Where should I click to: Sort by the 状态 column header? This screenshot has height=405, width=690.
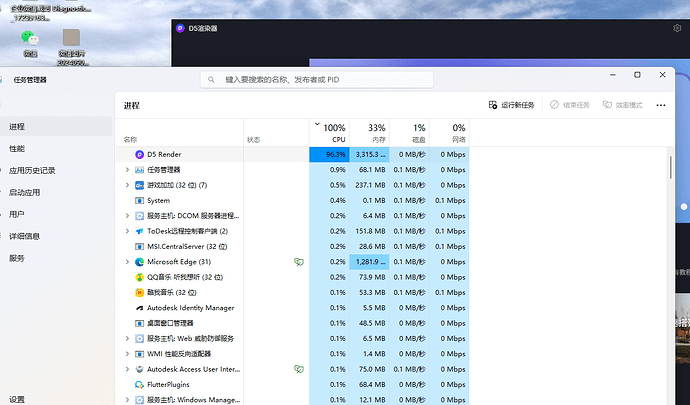[x=276, y=133]
